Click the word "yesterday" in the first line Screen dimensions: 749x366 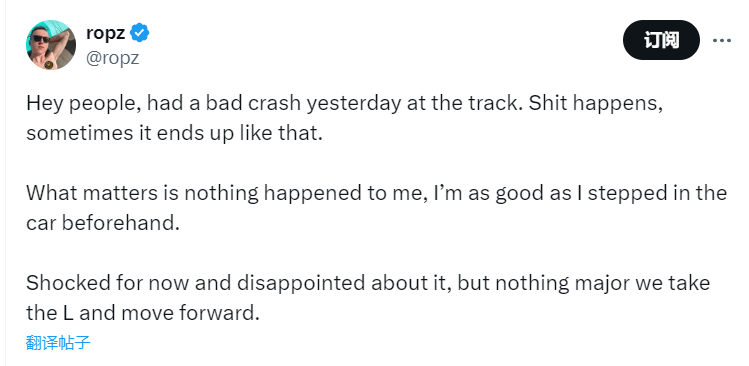[354, 104]
